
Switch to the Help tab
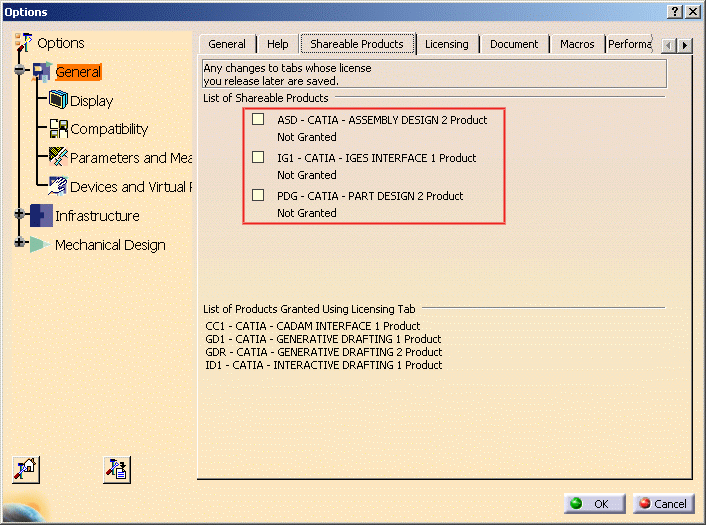click(x=277, y=44)
